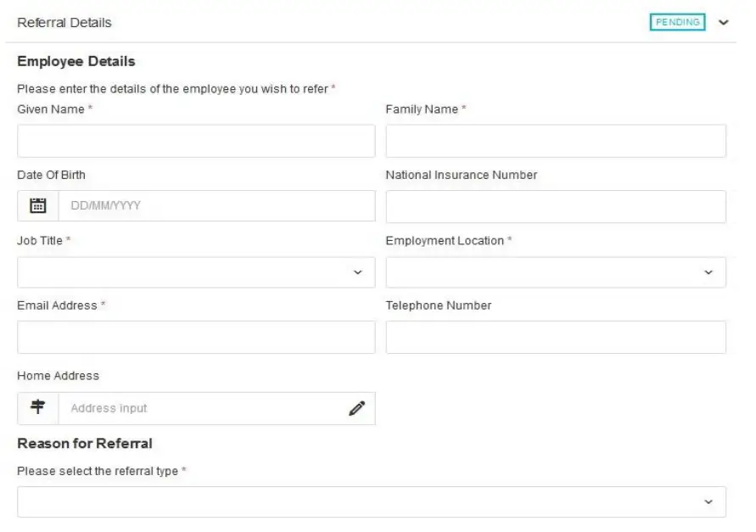Collapse the Referral Details section
The image size is (756, 532).
723,22
